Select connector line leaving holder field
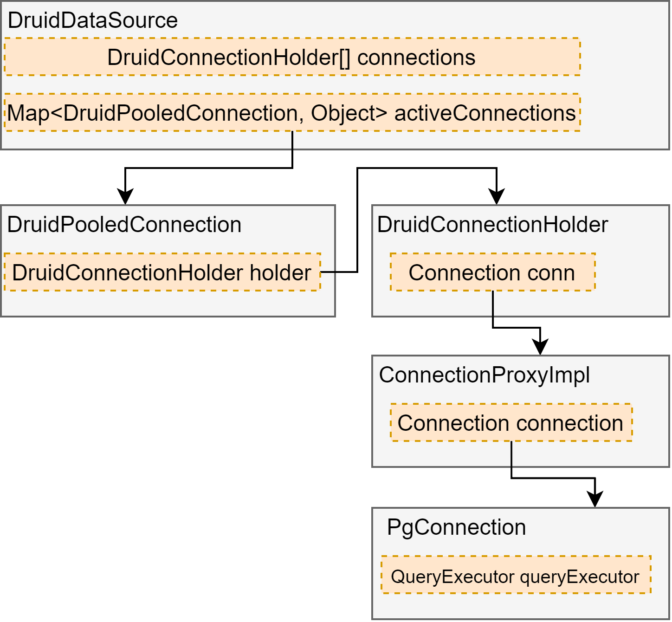 [357, 220]
